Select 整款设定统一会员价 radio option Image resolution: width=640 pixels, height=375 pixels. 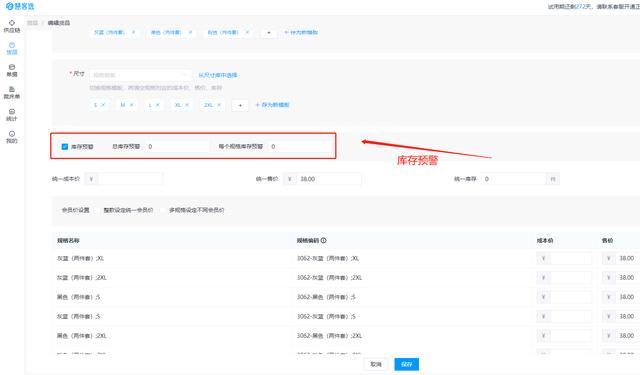(x=124, y=210)
